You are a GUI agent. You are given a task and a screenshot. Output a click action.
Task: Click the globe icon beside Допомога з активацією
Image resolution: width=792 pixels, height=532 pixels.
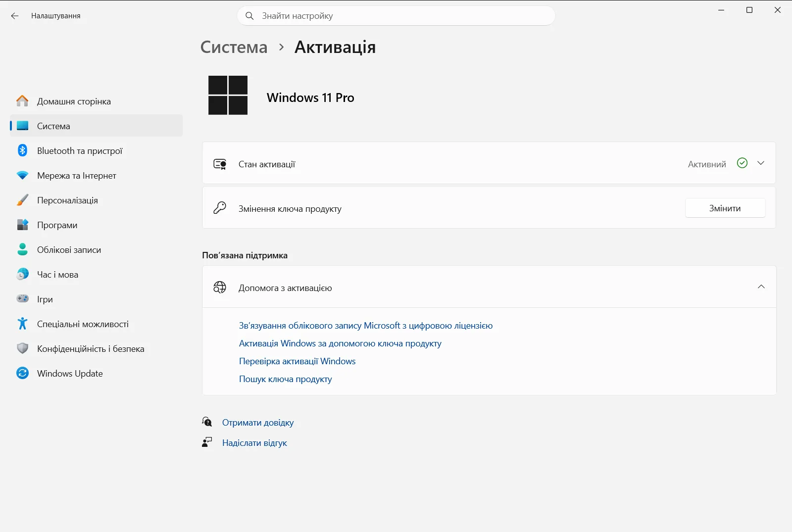click(220, 287)
